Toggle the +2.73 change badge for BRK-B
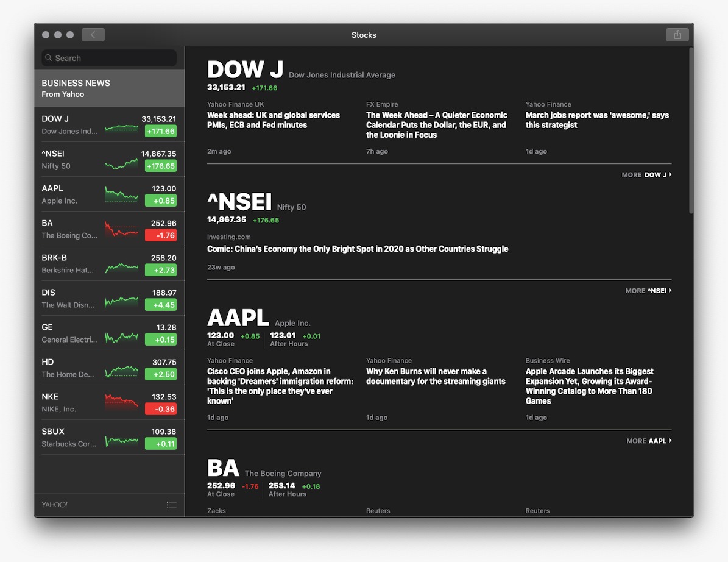The width and height of the screenshot is (728, 562). tap(161, 270)
